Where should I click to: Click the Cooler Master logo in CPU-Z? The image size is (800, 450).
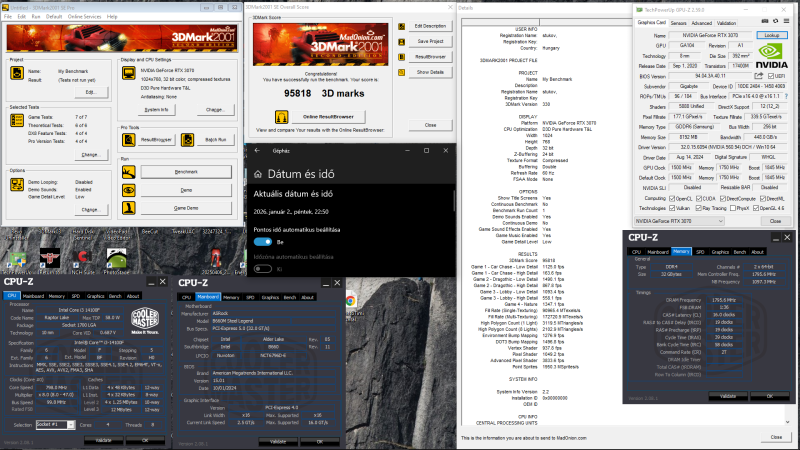pyautogui.click(x=145, y=320)
